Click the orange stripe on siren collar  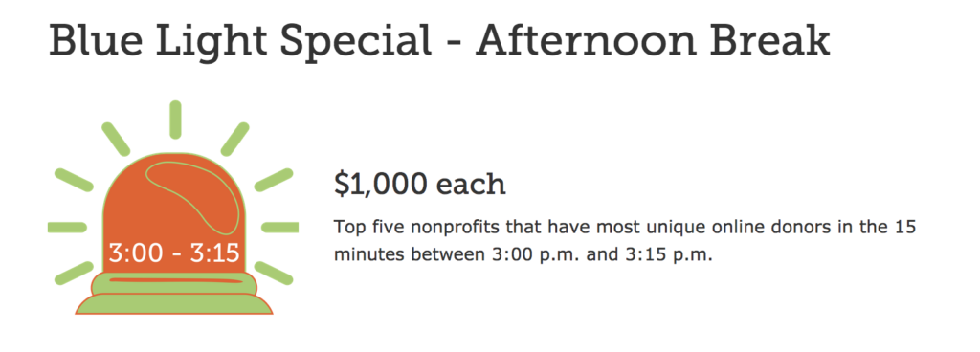pyautogui.click(x=174, y=281)
